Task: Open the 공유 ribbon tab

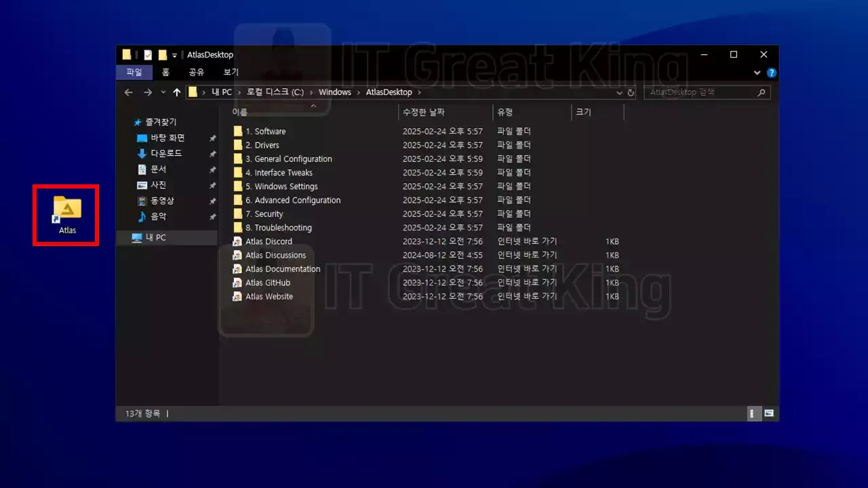Action: click(x=197, y=72)
